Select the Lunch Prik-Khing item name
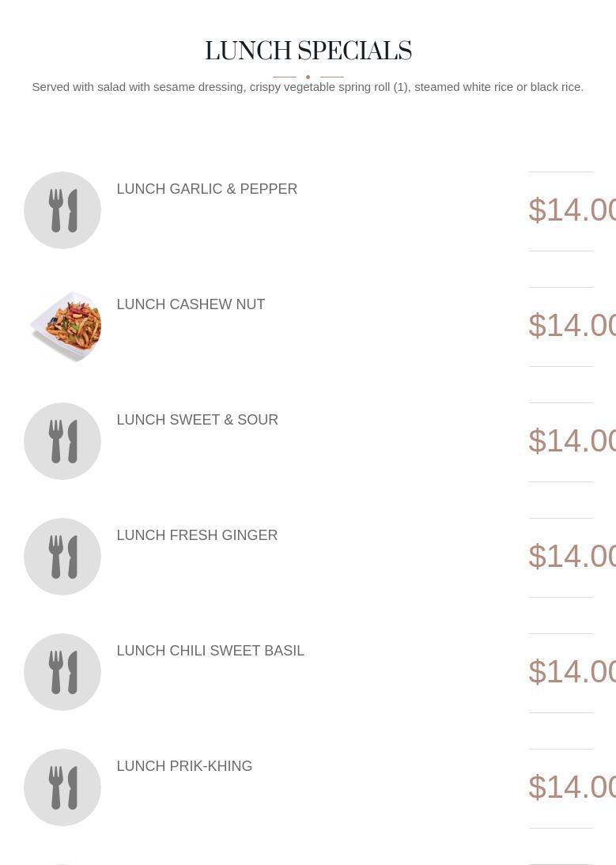 (x=184, y=766)
